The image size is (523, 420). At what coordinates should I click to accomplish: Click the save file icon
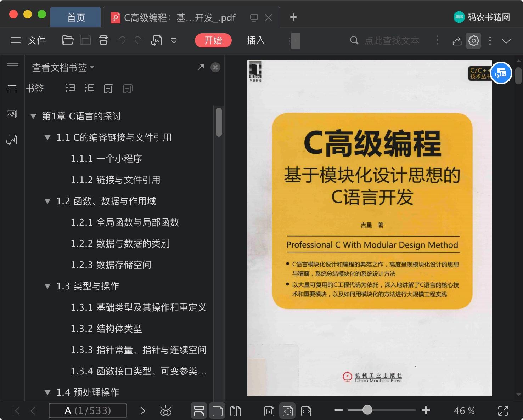point(85,40)
